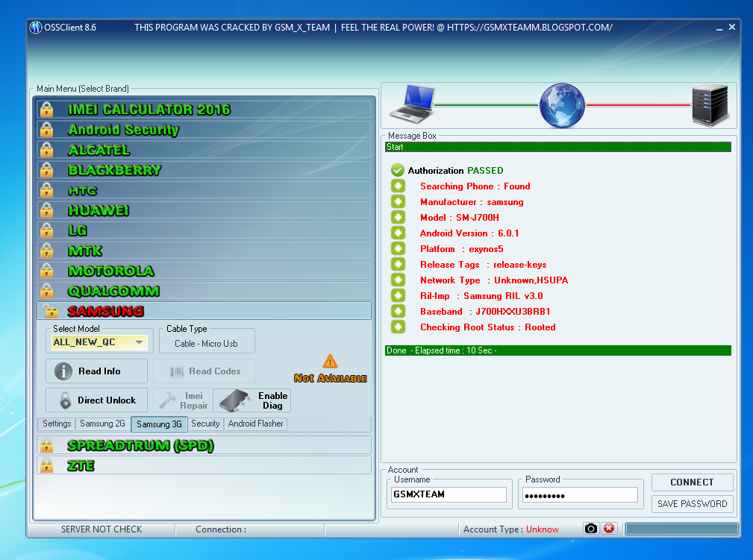Click the Imei Repair button
The width and height of the screenshot is (753, 560).
point(183,400)
